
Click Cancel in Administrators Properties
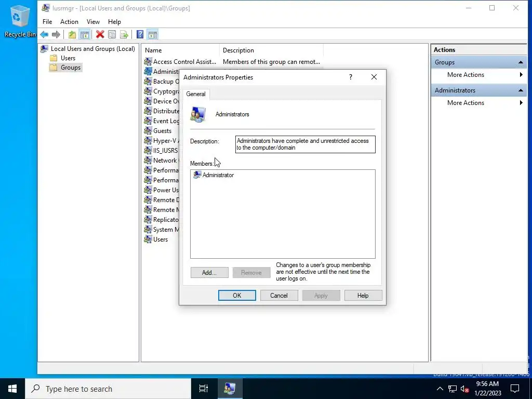pos(279,296)
